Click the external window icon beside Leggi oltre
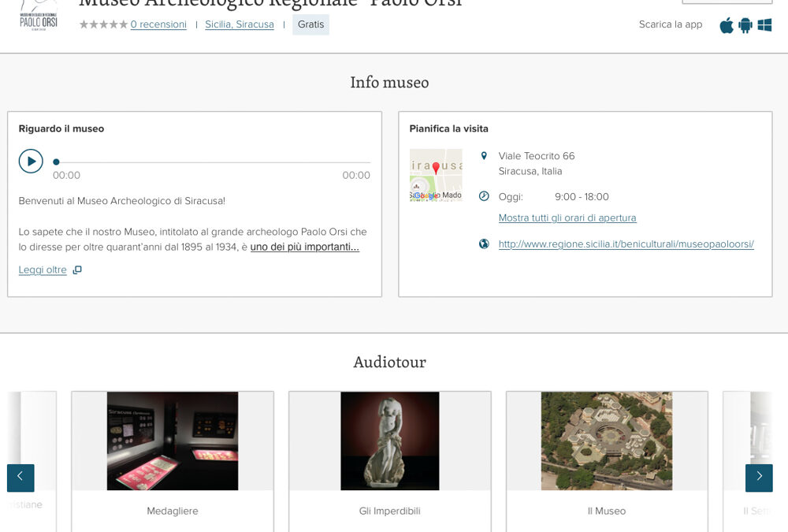The height and width of the screenshot is (532, 788). (x=77, y=270)
